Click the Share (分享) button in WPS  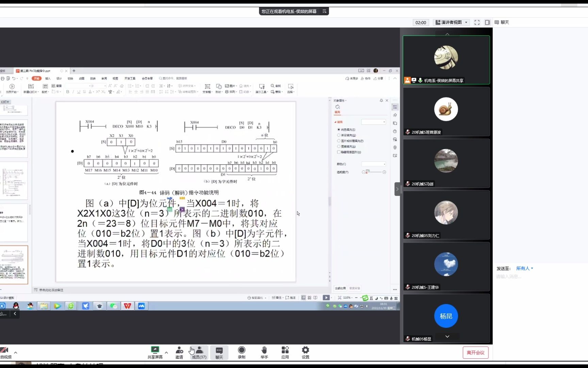[378, 78]
